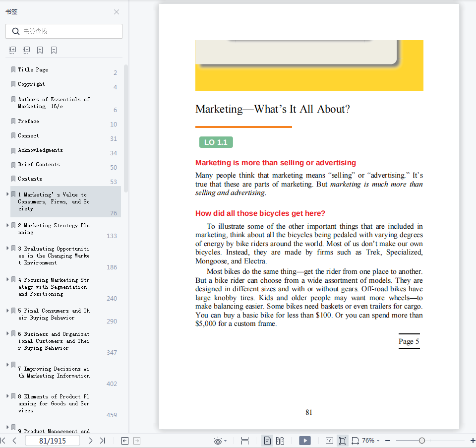Go to the Contents bookmark

(x=30, y=179)
